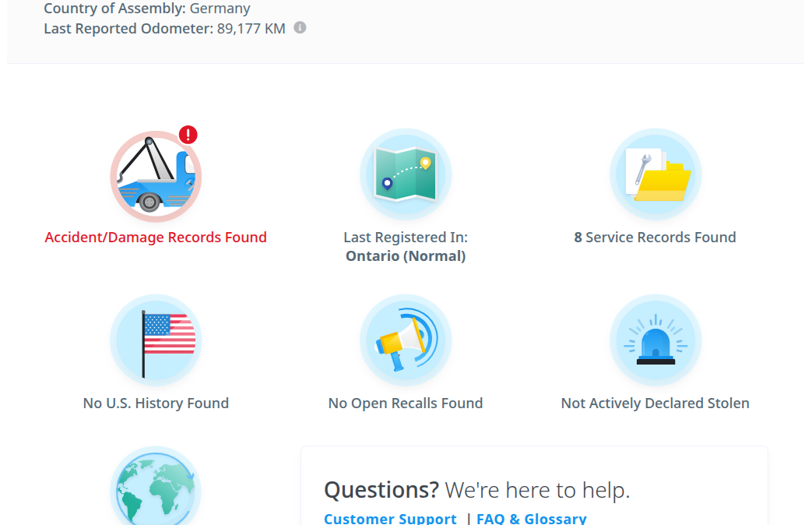The height and width of the screenshot is (525, 812).
Task: Click the Country of Assembly: Germany text
Action: pos(147,9)
